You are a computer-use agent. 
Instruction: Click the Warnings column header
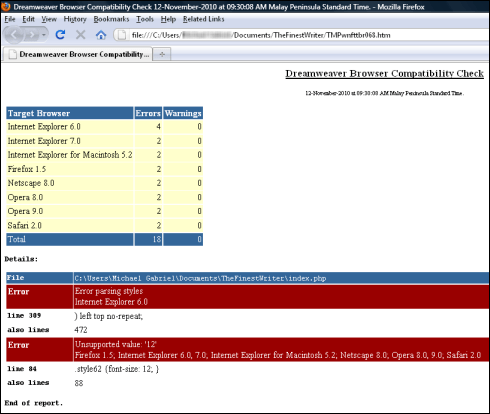pos(183,113)
